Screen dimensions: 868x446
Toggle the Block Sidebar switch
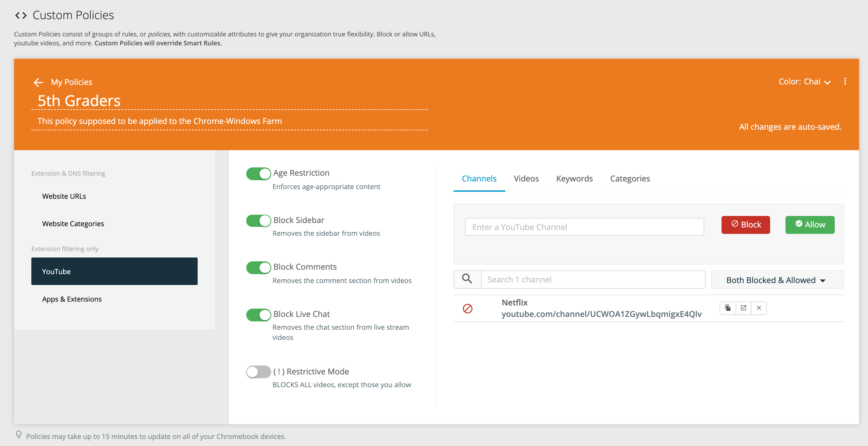coord(258,221)
